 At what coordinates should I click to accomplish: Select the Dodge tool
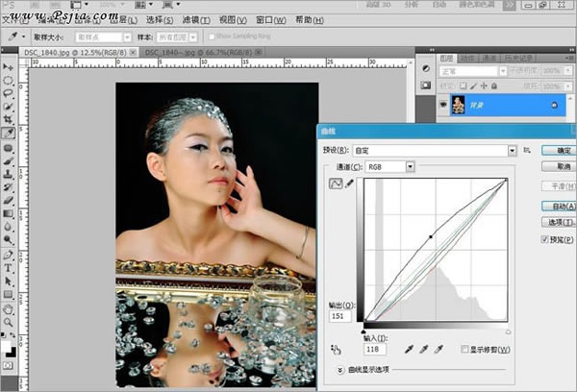coord(8,240)
